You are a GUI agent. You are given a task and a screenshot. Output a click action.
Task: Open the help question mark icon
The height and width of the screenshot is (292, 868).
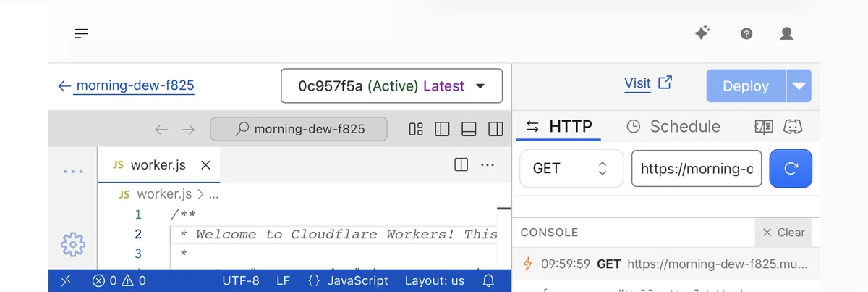click(x=746, y=33)
